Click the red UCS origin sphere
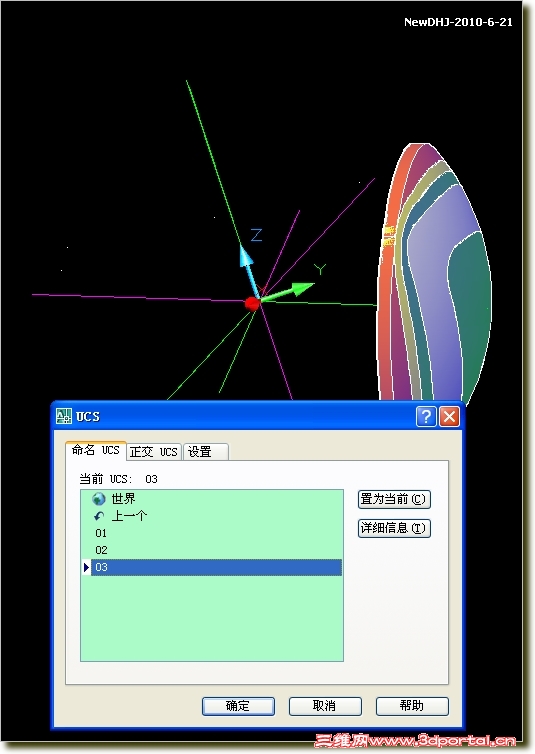 pyautogui.click(x=252, y=303)
